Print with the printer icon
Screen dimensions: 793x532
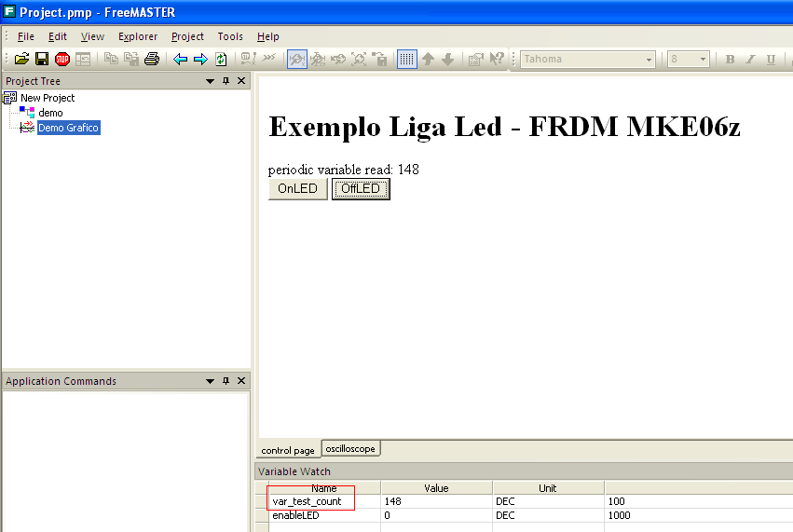click(152, 60)
